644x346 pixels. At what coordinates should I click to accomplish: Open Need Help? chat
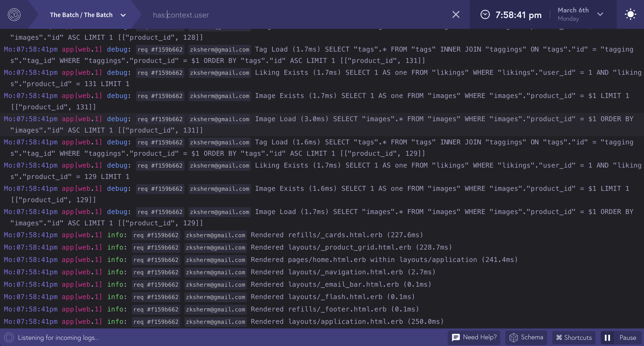click(474, 337)
